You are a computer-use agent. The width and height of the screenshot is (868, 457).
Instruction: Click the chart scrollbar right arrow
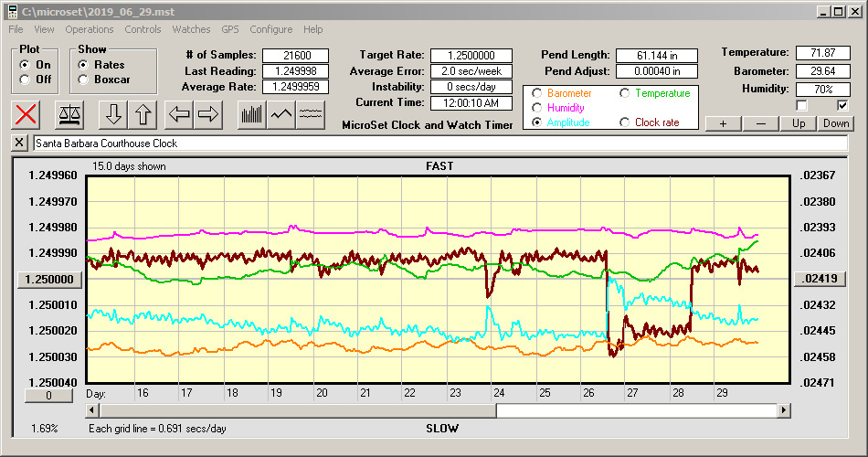pos(783,410)
